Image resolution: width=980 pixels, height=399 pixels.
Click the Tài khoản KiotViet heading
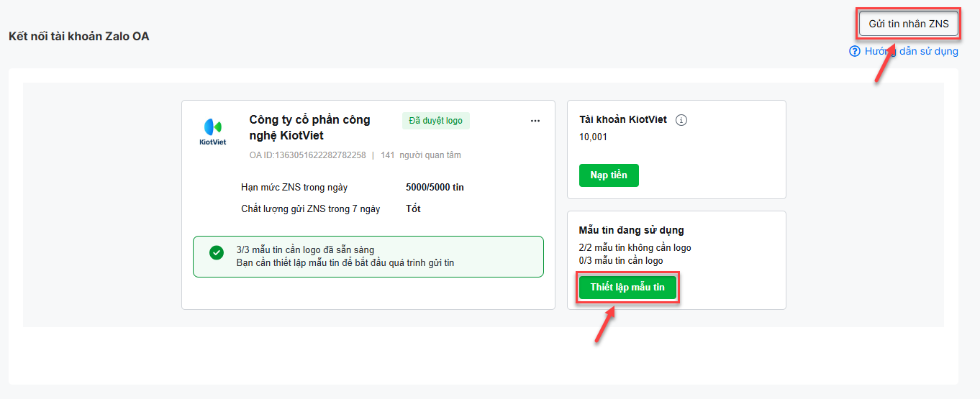coord(623,120)
